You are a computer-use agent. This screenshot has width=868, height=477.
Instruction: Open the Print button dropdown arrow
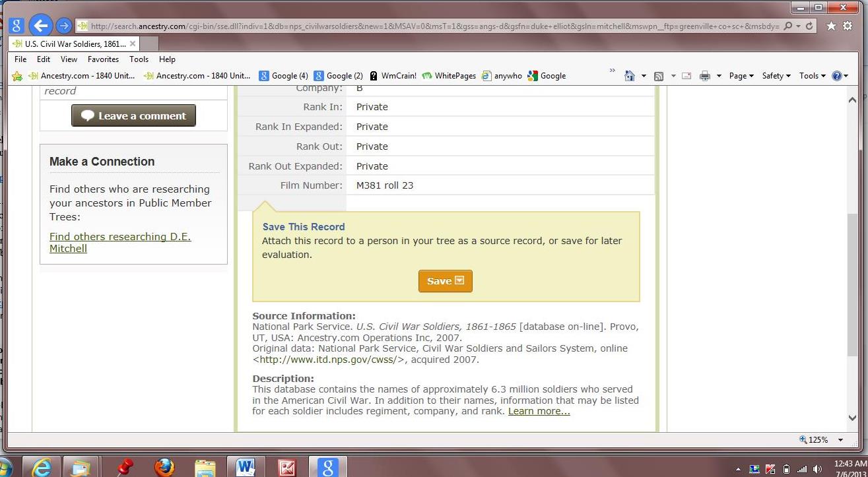(x=719, y=76)
